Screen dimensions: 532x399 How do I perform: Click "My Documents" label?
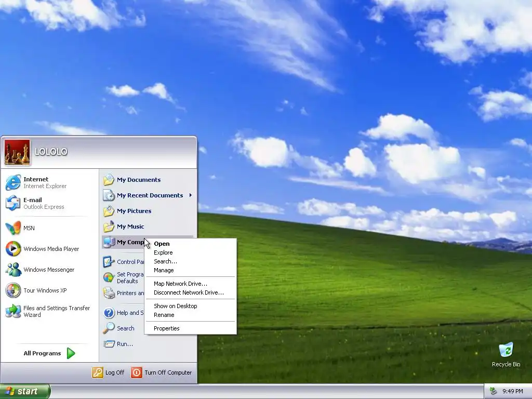pos(138,180)
